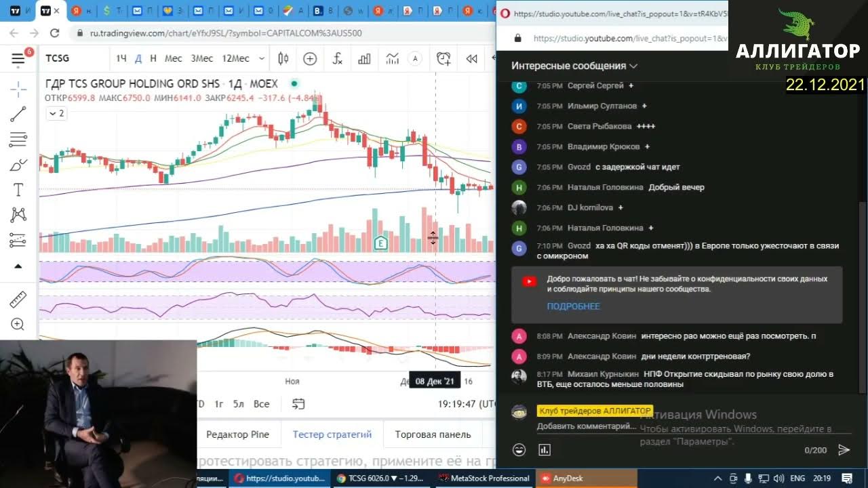The image size is (868, 488).
Task: Select the Мес monthly timeframe
Action: 174,59
